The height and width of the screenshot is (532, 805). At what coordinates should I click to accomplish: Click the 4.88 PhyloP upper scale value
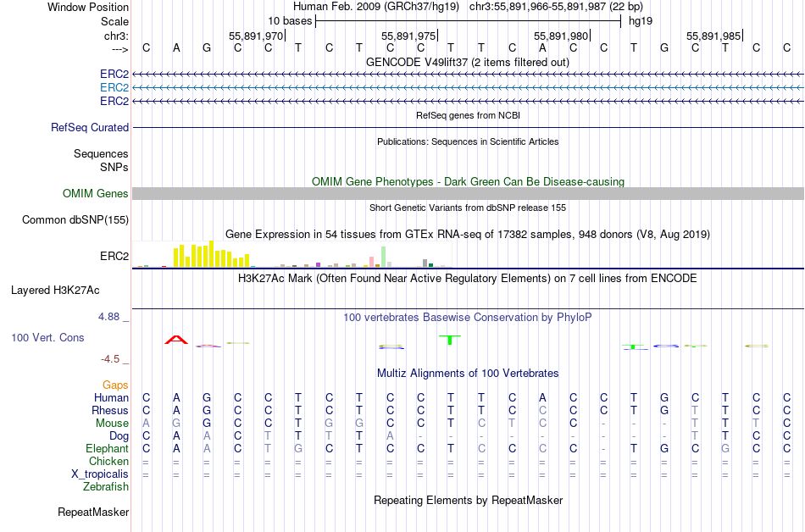point(108,317)
